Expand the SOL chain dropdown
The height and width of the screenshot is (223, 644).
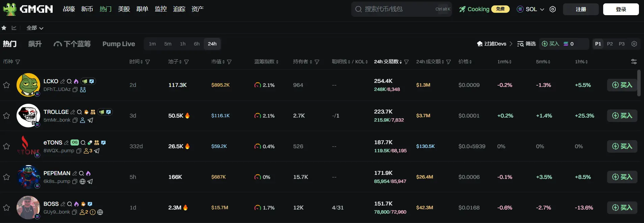point(531,9)
